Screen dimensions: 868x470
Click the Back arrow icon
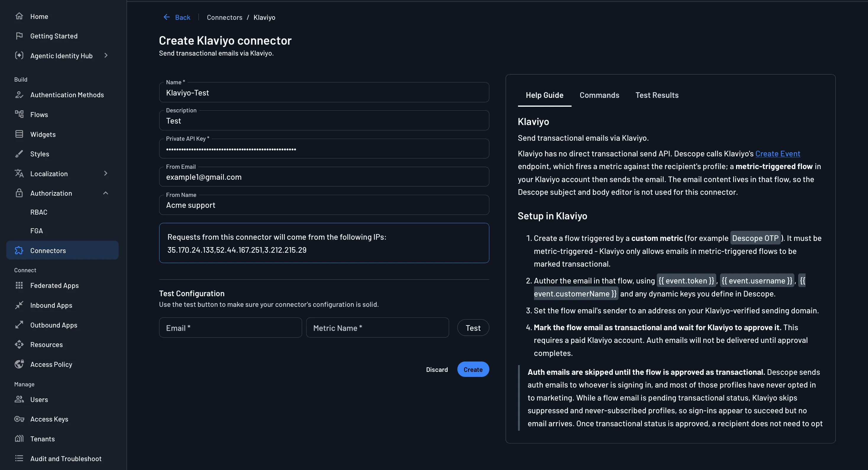167,17
